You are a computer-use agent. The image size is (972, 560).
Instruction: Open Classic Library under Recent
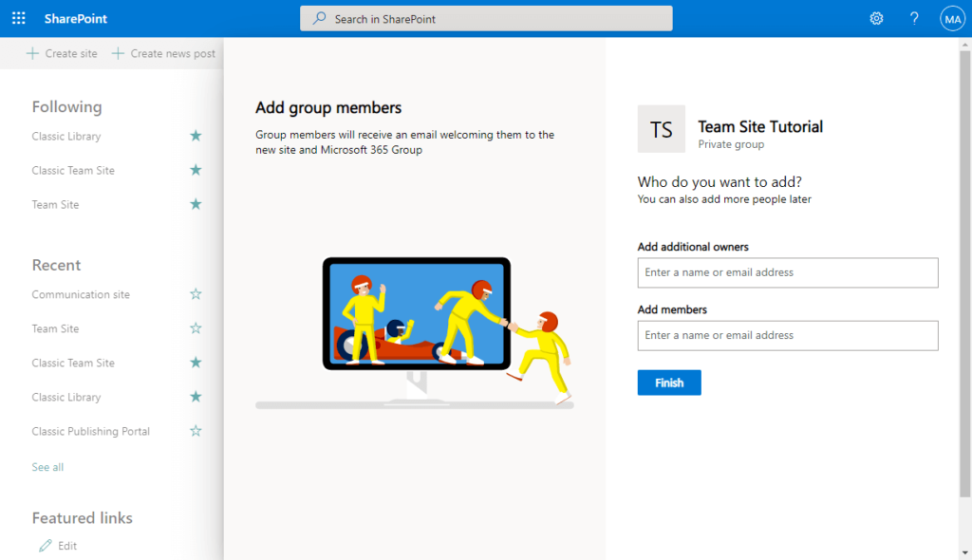[x=66, y=397]
